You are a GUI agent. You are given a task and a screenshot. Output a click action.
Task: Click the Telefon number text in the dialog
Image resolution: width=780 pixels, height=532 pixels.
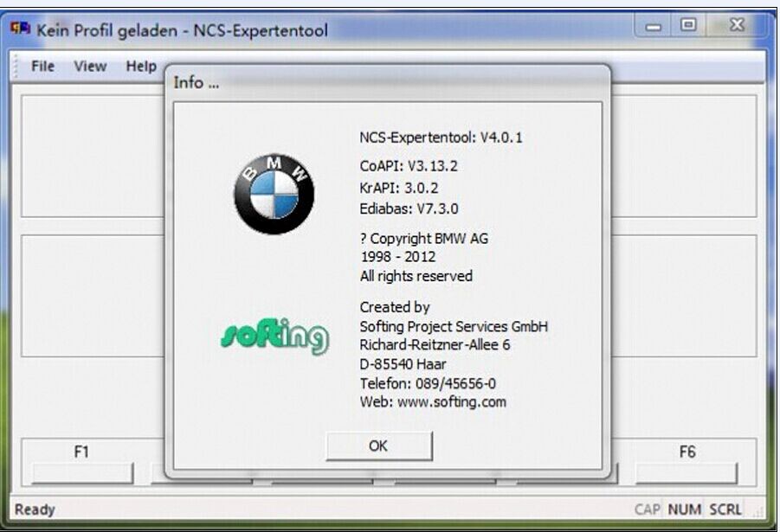pyautogui.click(x=428, y=383)
